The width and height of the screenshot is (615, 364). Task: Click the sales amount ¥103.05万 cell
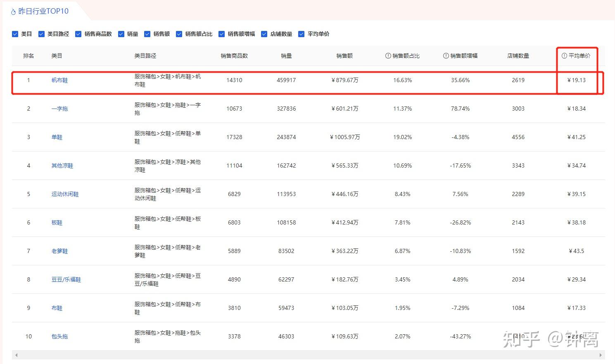pyautogui.click(x=345, y=308)
